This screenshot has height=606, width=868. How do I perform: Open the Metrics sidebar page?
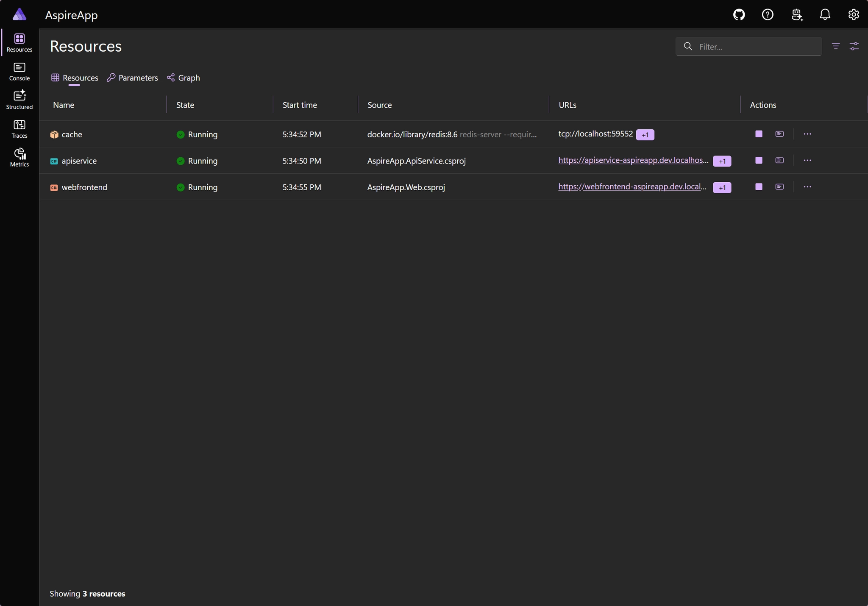[x=19, y=158]
